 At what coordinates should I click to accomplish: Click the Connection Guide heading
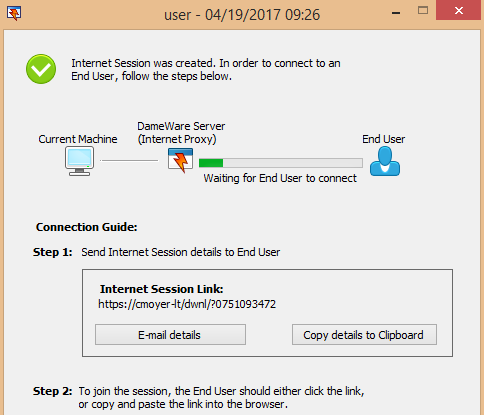tap(87, 227)
